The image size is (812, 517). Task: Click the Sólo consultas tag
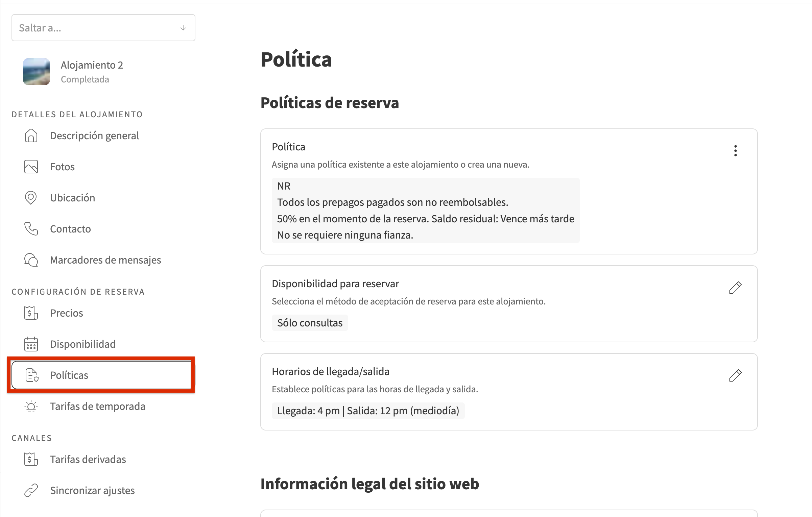310,323
